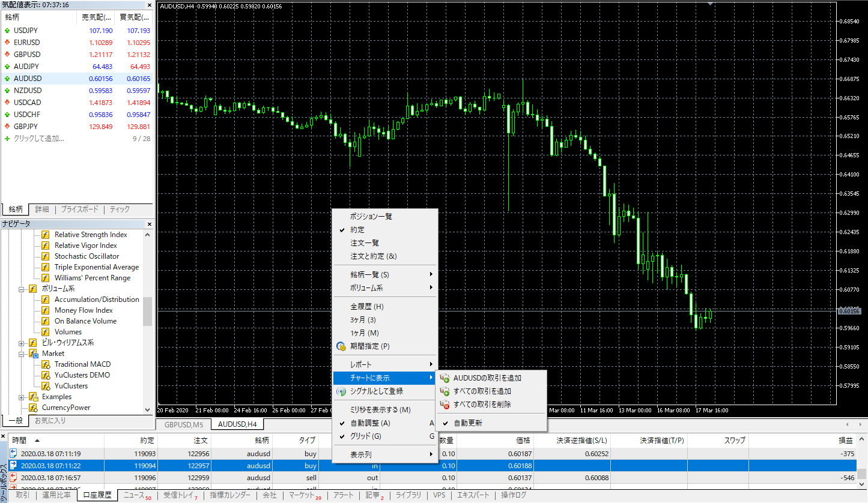Select 全履歴 (H) period
The height and width of the screenshot is (503, 868).
pos(386,307)
